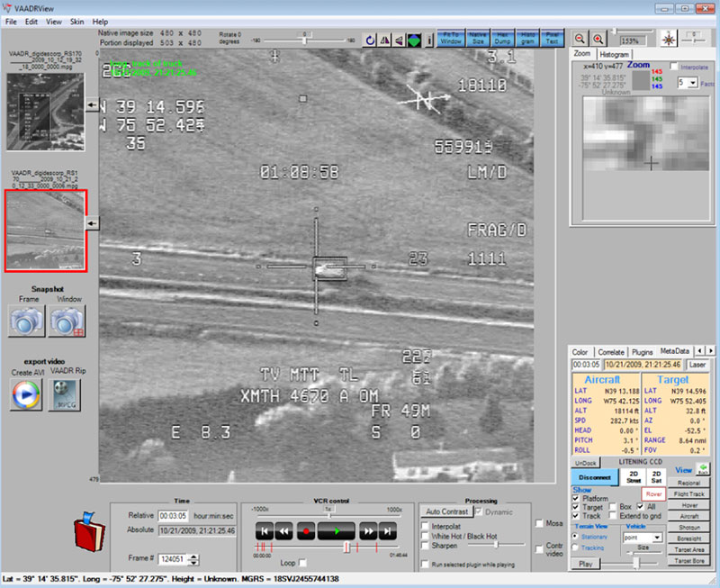Take a Window snapshot with camera icon
The image size is (720, 588).
point(67,321)
